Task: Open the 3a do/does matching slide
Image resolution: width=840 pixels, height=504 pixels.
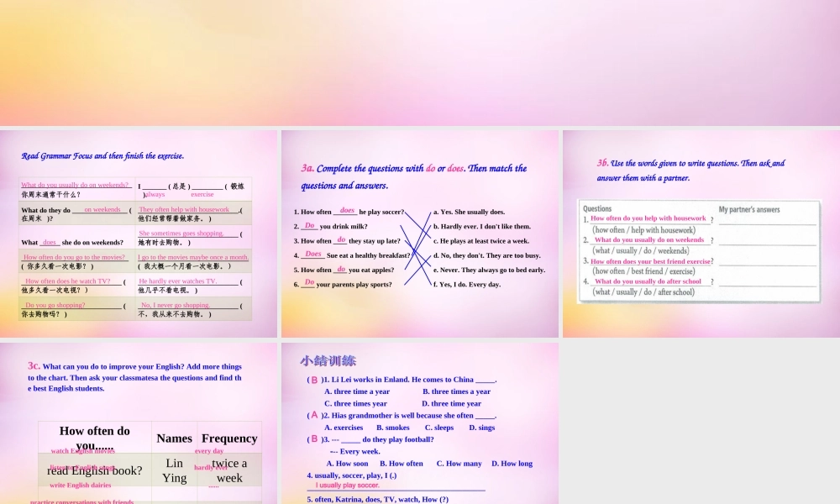Action: pyautogui.click(x=420, y=234)
